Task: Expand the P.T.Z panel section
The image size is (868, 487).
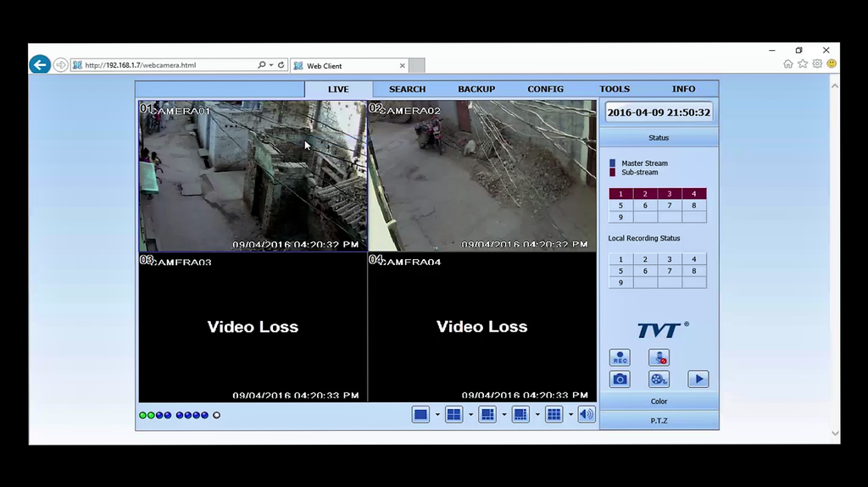Action: coord(659,420)
